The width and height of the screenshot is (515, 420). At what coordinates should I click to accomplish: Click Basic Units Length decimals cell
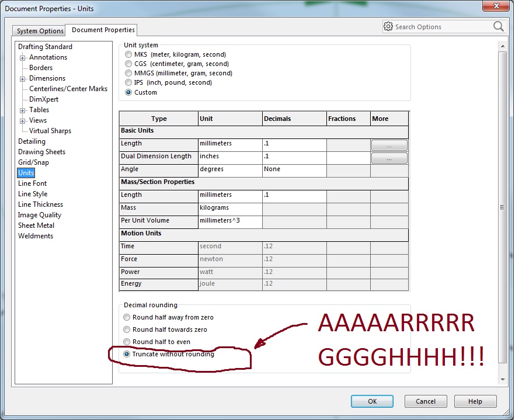click(294, 145)
